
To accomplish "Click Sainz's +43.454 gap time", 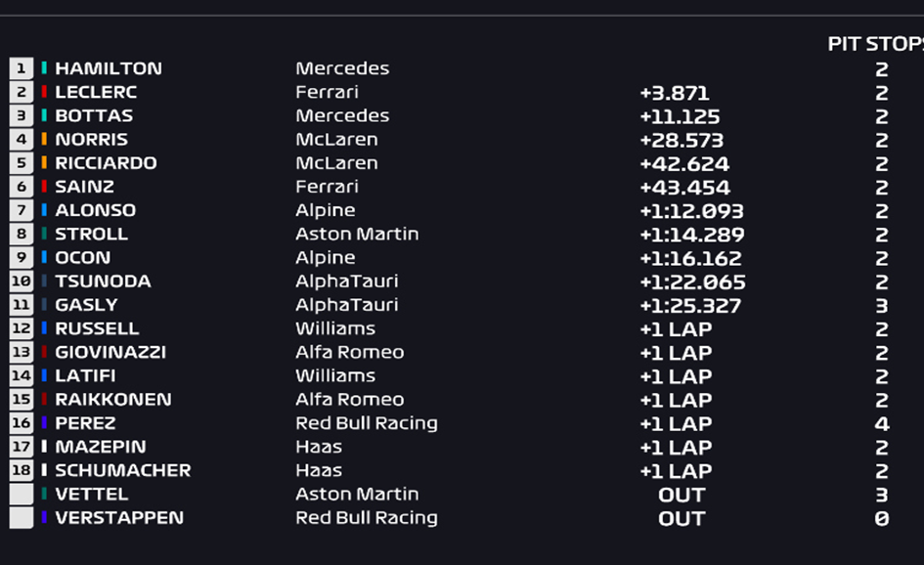I will click(x=684, y=188).
